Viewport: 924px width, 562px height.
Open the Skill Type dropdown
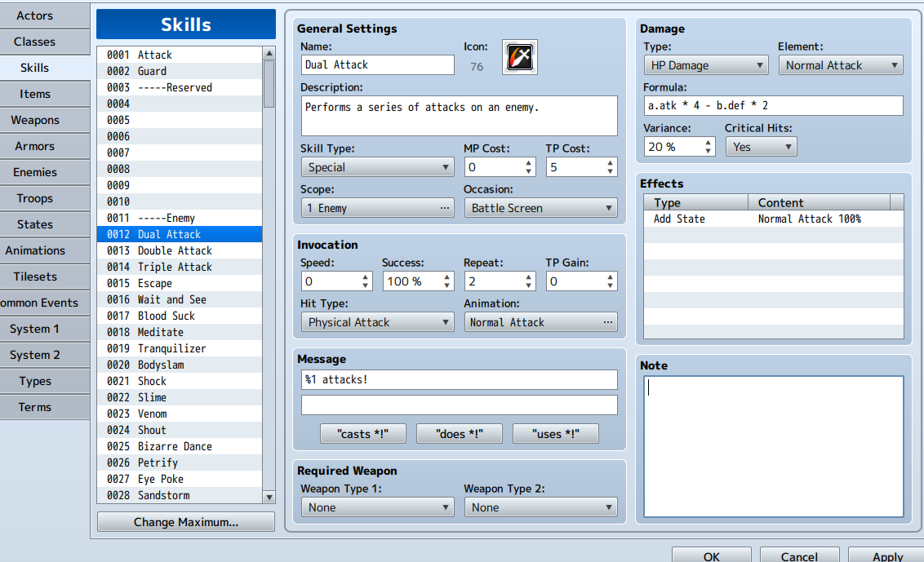pyautogui.click(x=377, y=166)
